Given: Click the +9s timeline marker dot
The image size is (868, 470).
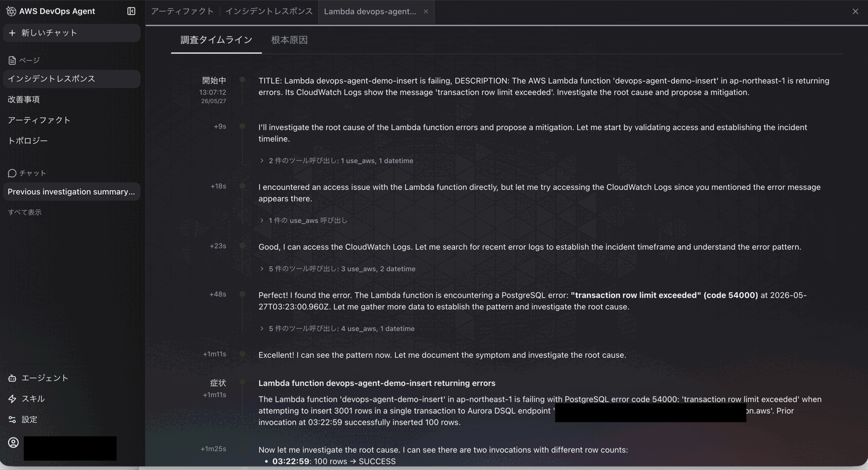Looking at the screenshot, I should coord(242,127).
